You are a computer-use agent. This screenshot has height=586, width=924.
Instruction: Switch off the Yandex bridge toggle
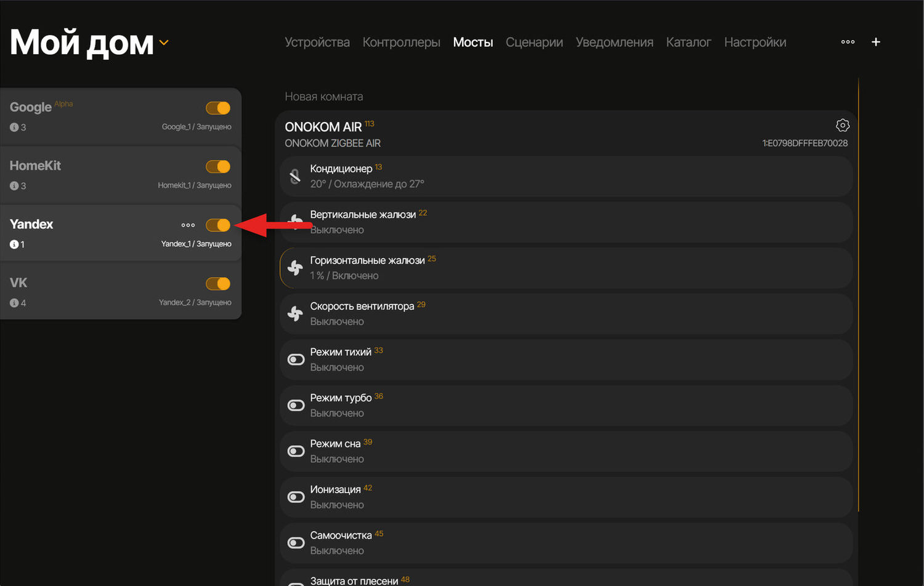(218, 225)
